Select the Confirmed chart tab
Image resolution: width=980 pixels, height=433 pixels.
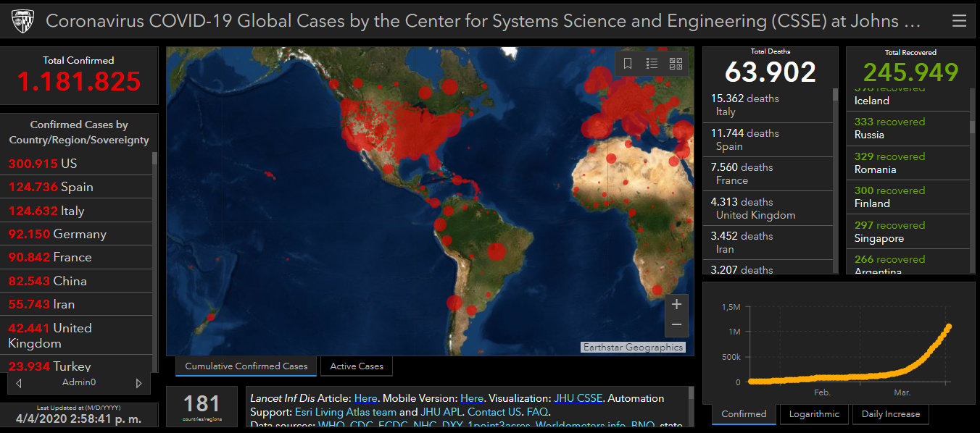click(x=744, y=414)
